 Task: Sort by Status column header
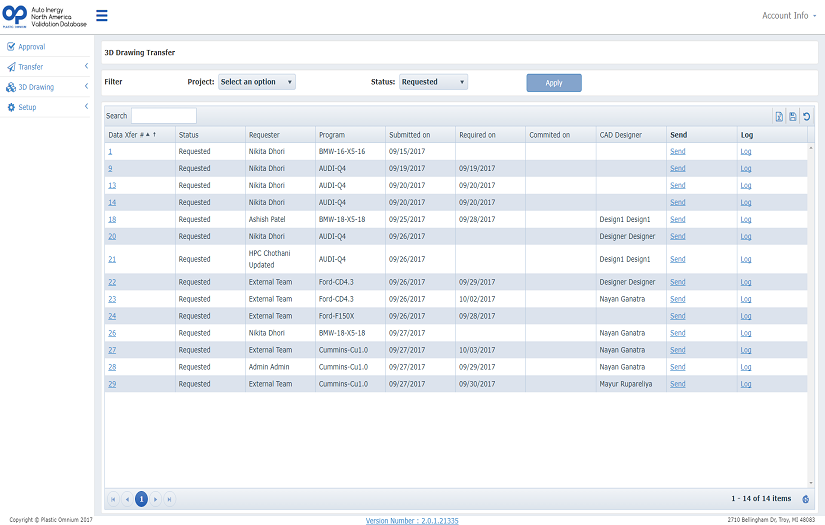click(210, 135)
